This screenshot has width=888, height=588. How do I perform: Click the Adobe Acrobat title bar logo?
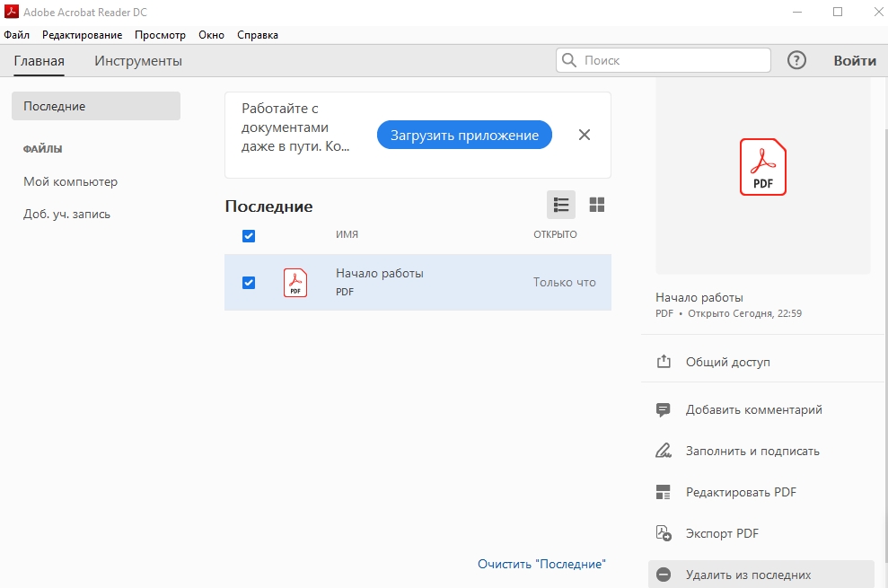click(x=12, y=12)
